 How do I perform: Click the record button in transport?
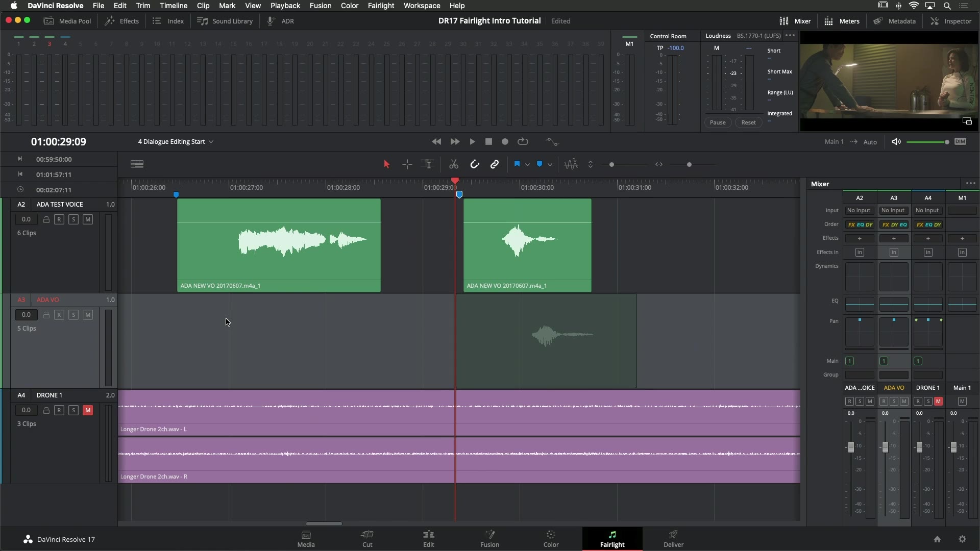[505, 142]
